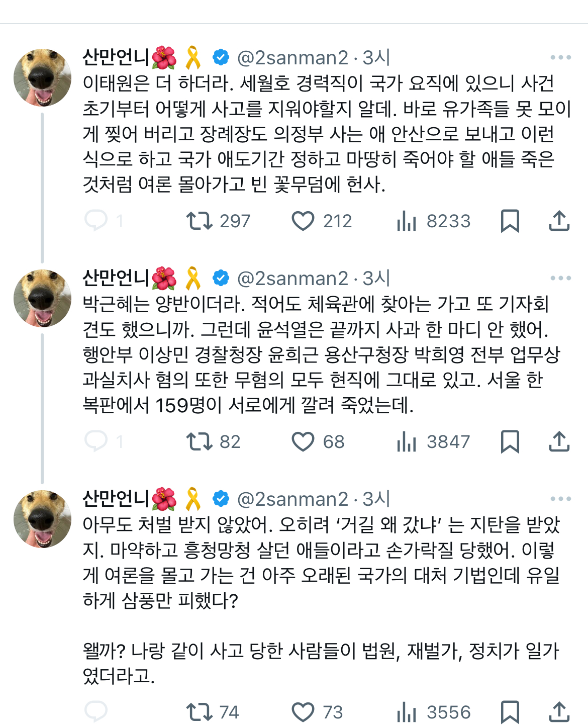Reply to the first tweet about 이태원
Image resolution: width=588 pixels, height=725 pixels.
(x=96, y=221)
